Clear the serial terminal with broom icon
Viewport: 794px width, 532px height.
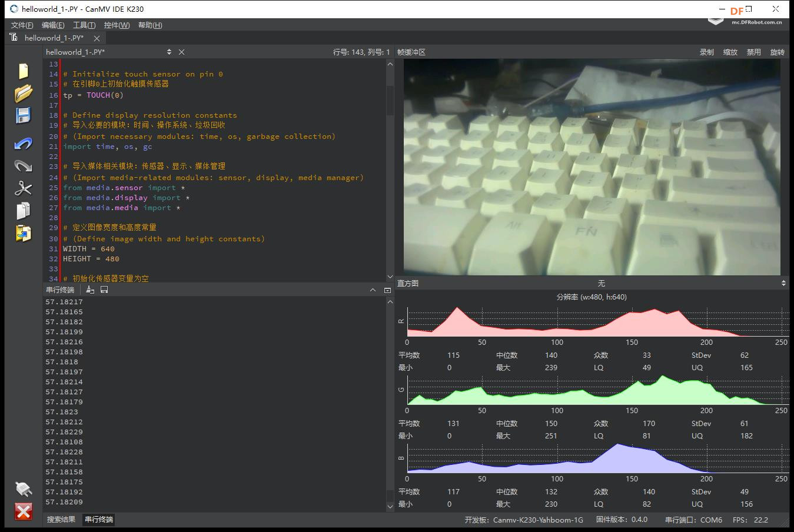(x=90, y=290)
